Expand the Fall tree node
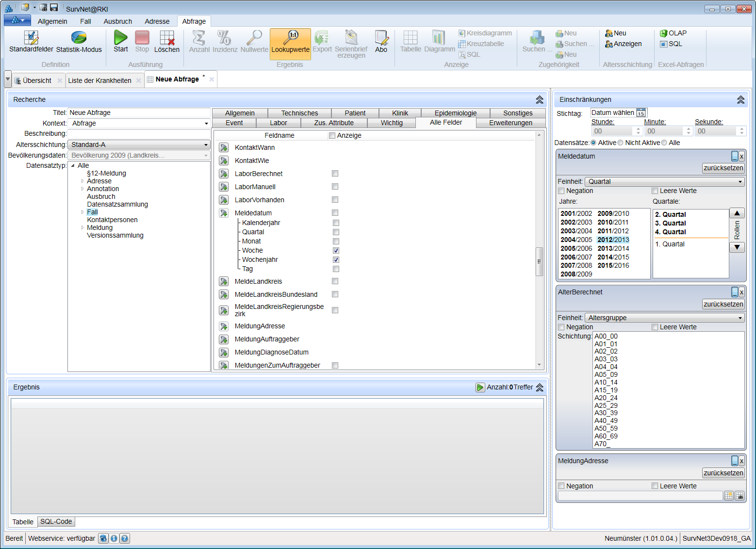 (82, 212)
